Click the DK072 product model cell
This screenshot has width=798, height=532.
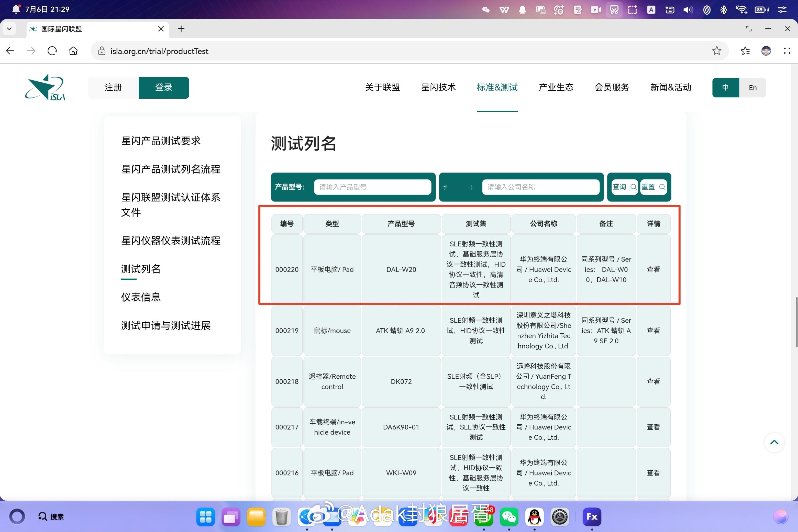pos(401,381)
